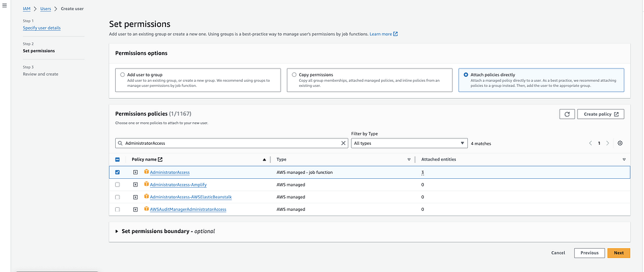This screenshot has height=272, width=644.
Task: Check the AdministratorAccess-AWSElasticBeanstalk checkbox
Action: [118, 197]
